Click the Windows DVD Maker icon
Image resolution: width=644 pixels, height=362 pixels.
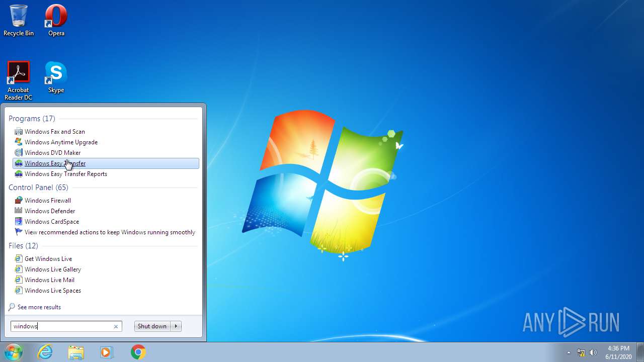tap(19, 153)
